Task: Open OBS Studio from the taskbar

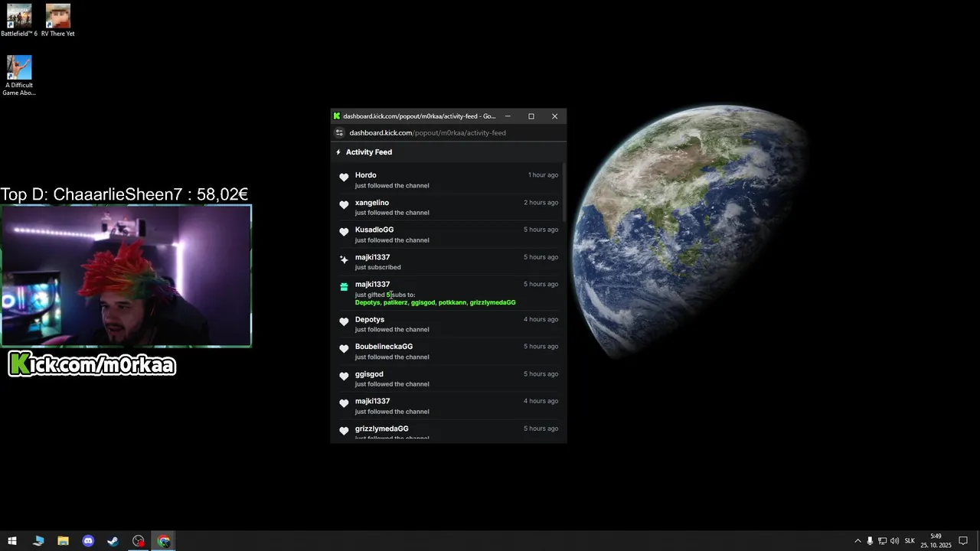Action: 138,541
